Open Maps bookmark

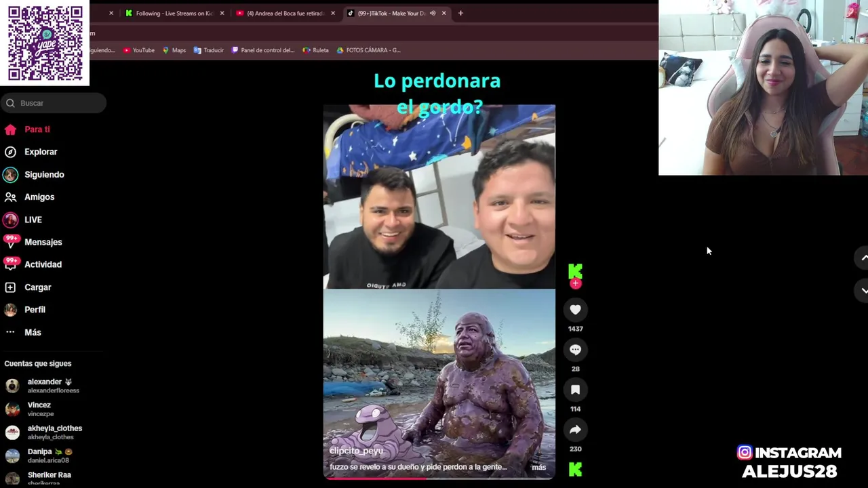click(x=174, y=50)
